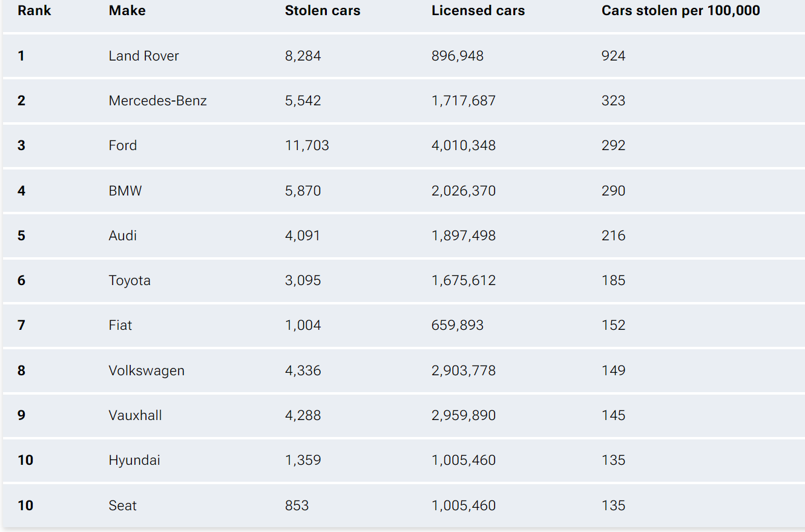Select the Mercedes-Benz make cell
Screen dimensions: 805x532
click(x=157, y=100)
